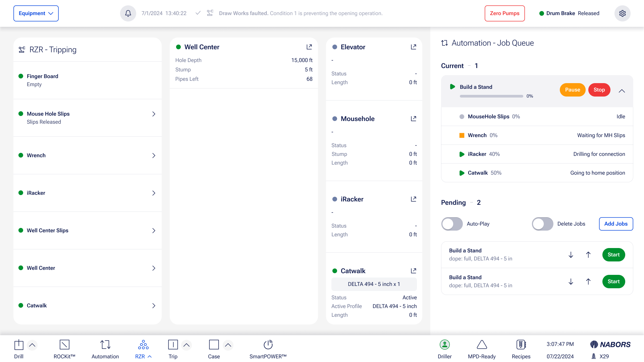Click the Build a Stand progress bar
The width and height of the screenshot is (644, 362).
491,96
